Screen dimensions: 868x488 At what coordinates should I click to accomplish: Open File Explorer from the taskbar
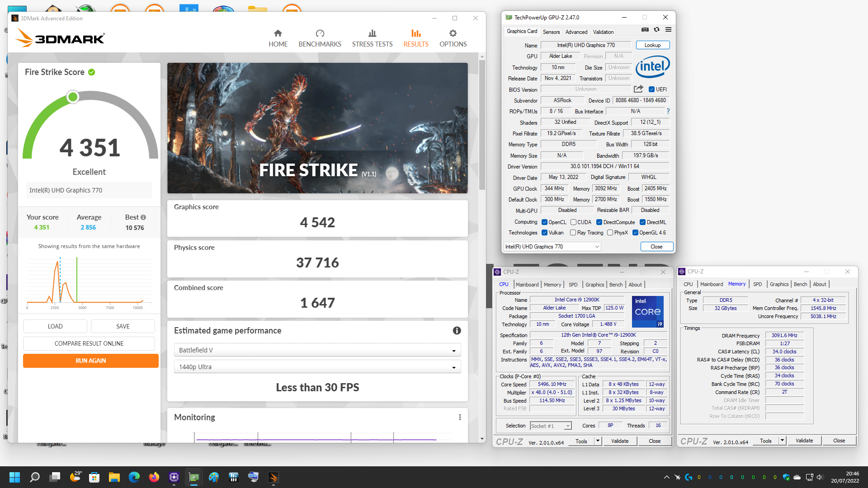[114, 477]
